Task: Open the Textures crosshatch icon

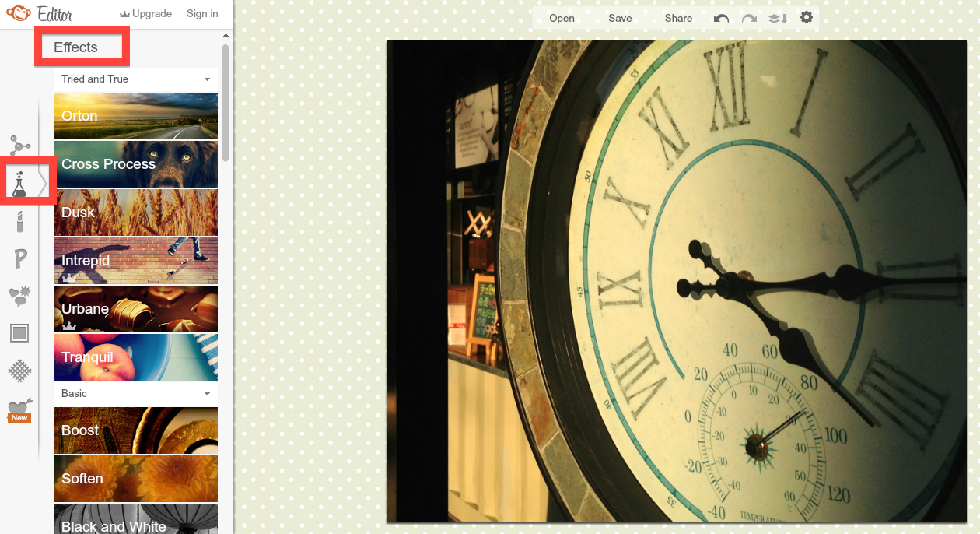Action: tap(19, 371)
